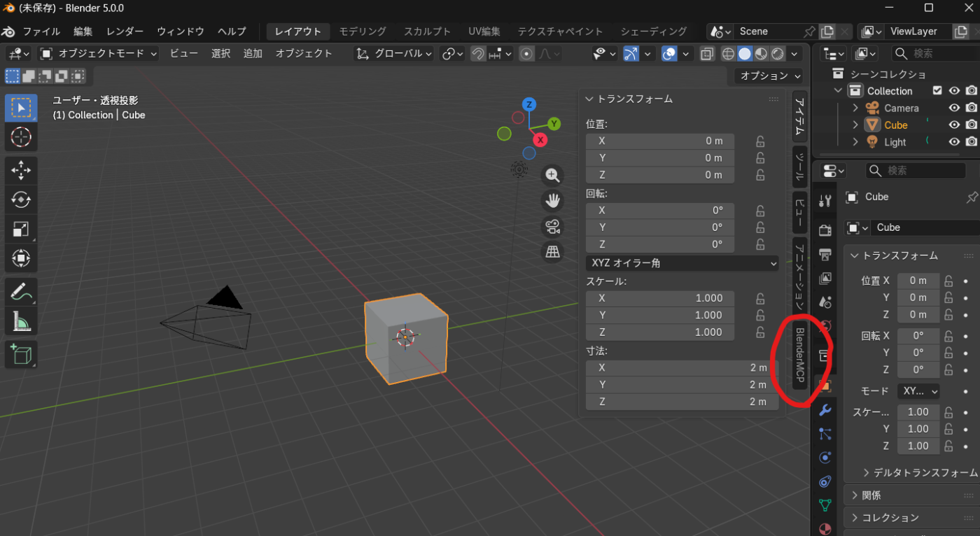Screen dimensions: 980x536
Task: Open the Global orientation dropdown
Action: pyautogui.click(x=394, y=53)
